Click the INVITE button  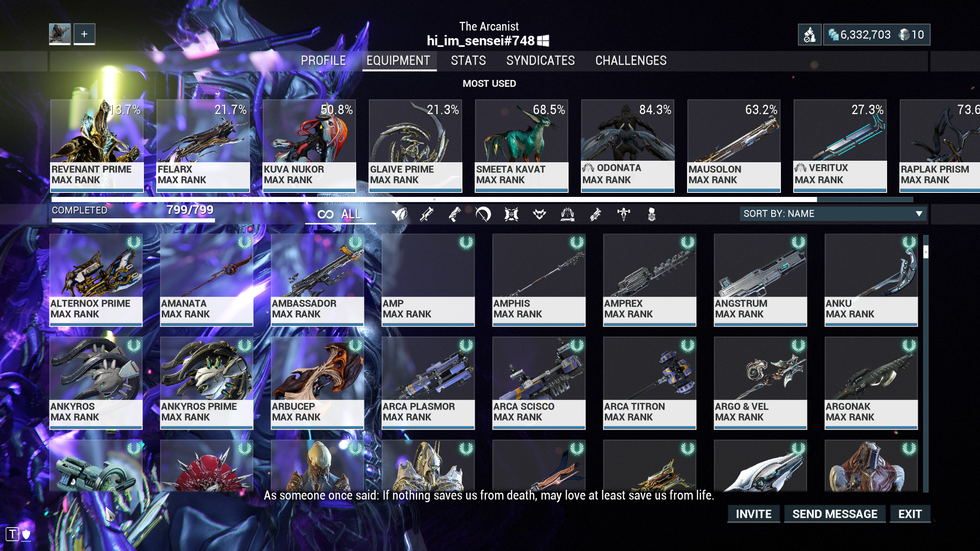[x=753, y=514]
